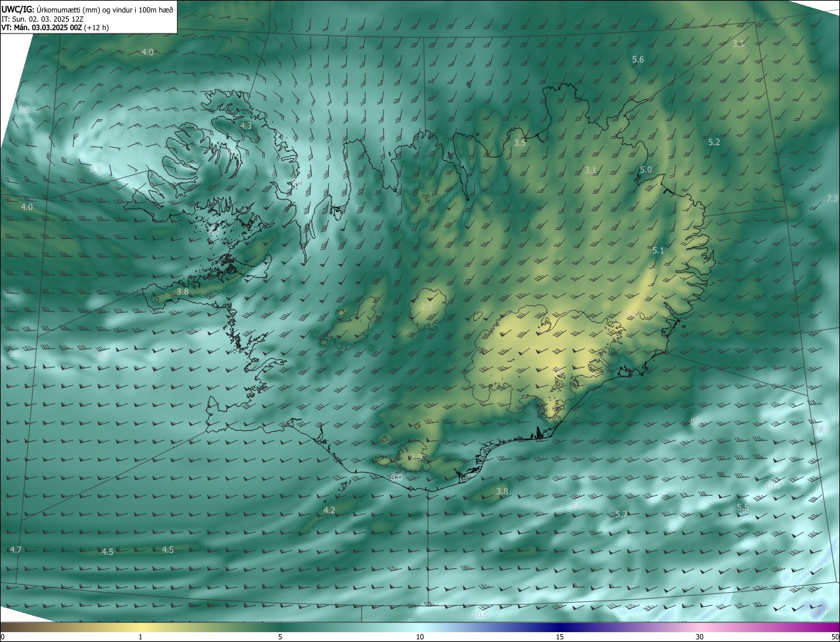Click the 5.5 value label on the map
This screenshot has height=642, width=840.
[x=743, y=508]
